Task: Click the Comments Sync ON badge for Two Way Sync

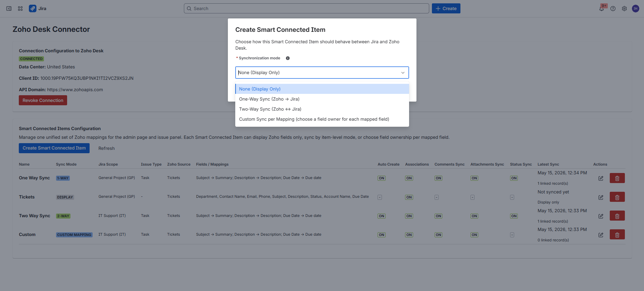Action: click(438, 216)
